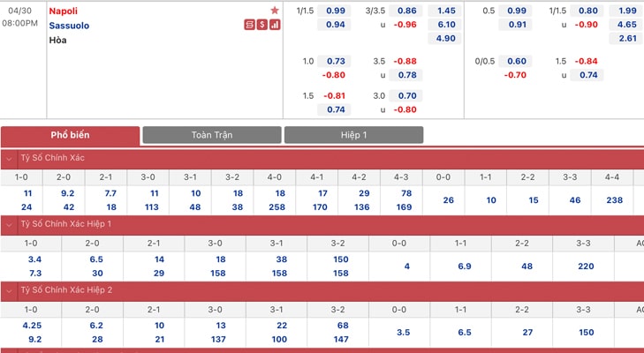This screenshot has height=353, width=644.
Task: Collapse the Tỷ Số Chính Xác Hiệp 2 chevron
Action: tap(9, 290)
